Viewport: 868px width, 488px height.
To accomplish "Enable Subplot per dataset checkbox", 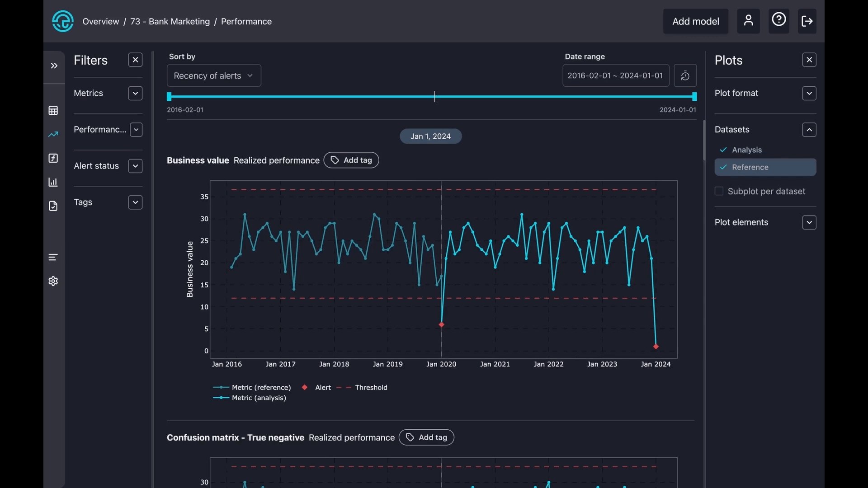I will click(719, 191).
